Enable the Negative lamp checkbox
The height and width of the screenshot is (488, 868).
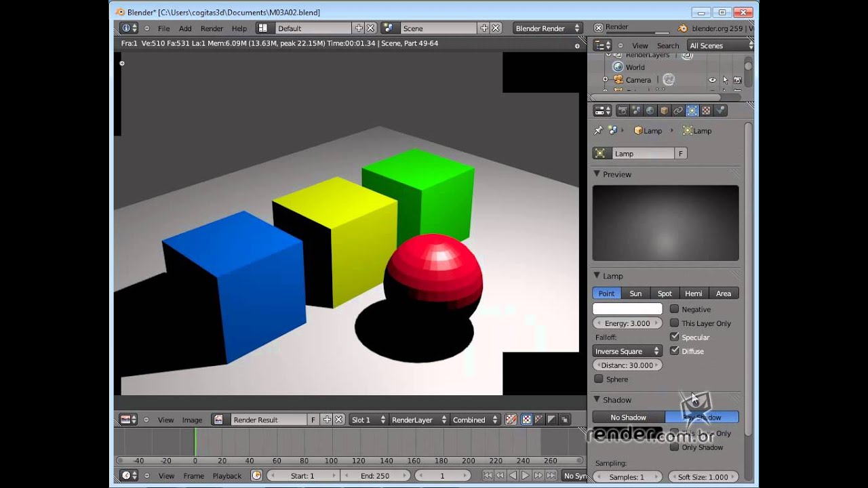[674, 309]
